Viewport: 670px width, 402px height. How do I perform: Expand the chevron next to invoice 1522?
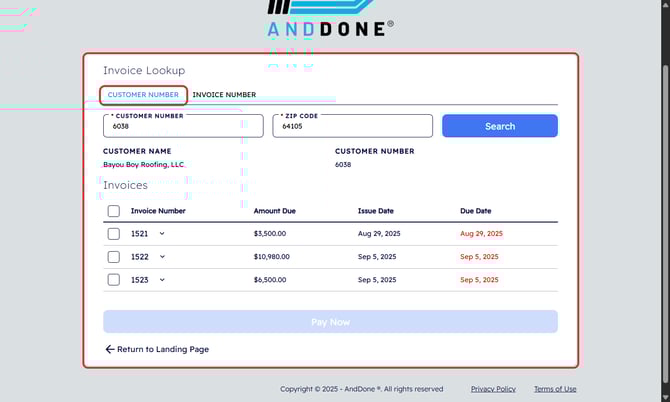click(162, 257)
